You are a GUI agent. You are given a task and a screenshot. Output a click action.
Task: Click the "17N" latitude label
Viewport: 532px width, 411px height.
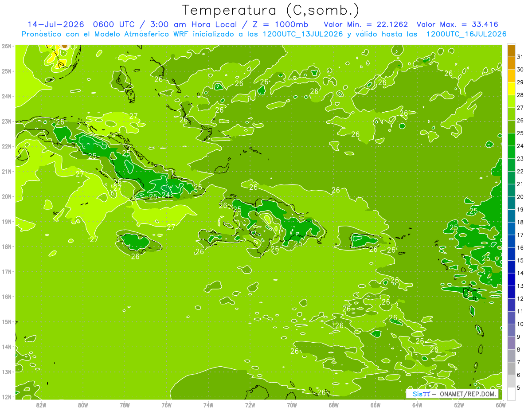coord(7,272)
